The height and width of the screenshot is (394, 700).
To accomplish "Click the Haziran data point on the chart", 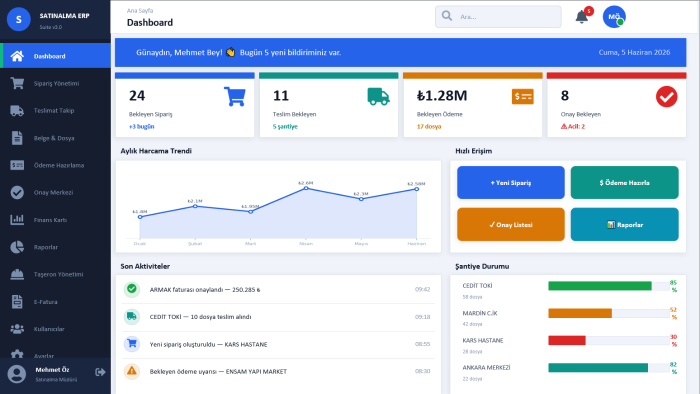I will coord(417,189).
